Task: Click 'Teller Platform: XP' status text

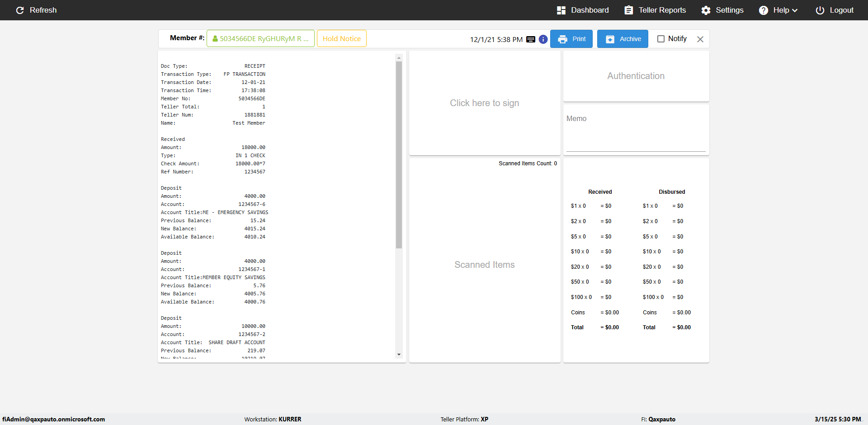Action: coord(464,419)
